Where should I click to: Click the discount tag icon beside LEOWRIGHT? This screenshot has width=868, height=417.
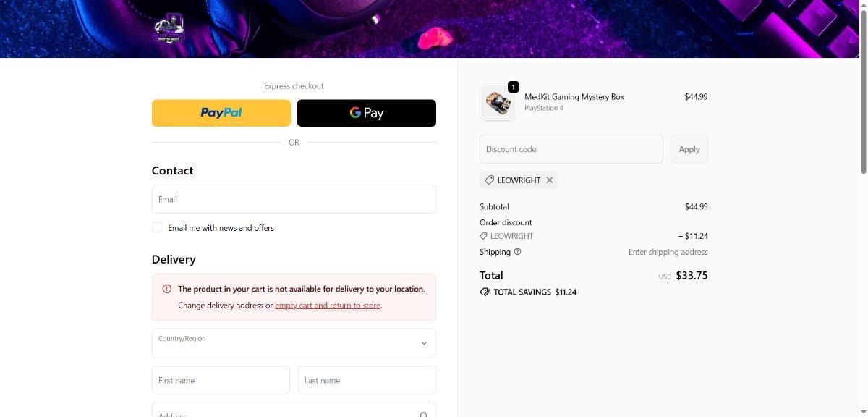[x=490, y=180]
